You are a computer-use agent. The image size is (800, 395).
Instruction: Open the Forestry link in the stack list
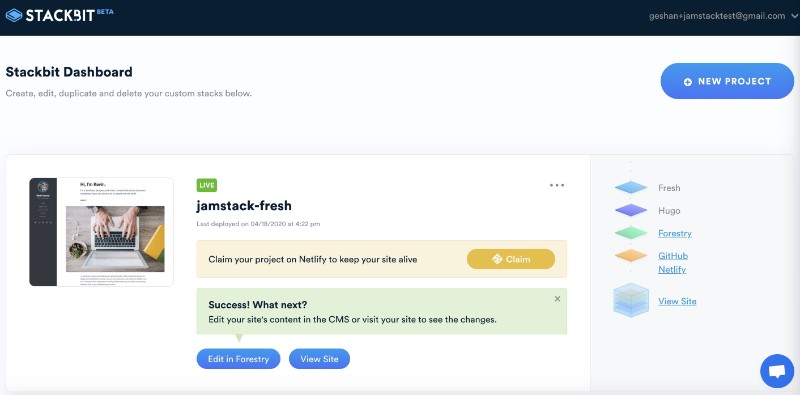click(674, 233)
